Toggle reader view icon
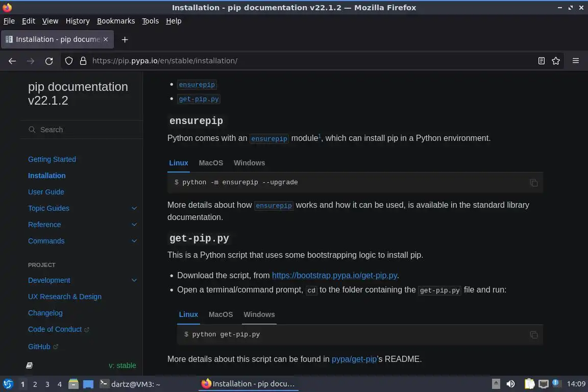 tap(541, 61)
